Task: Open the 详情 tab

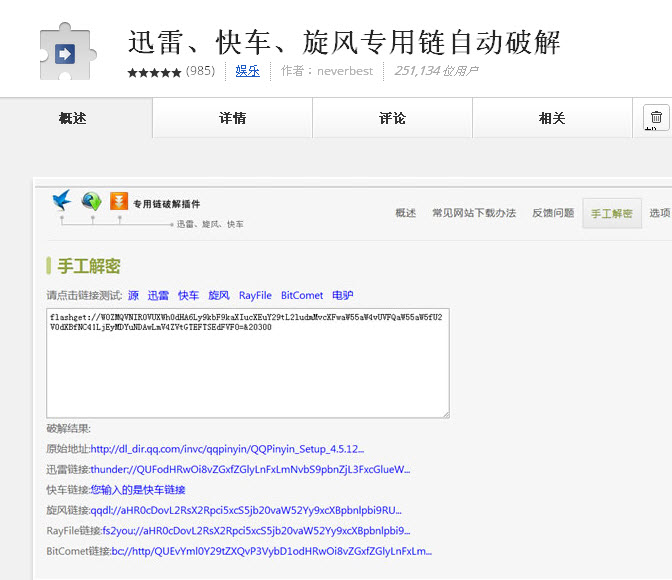Action: click(x=232, y=118)
